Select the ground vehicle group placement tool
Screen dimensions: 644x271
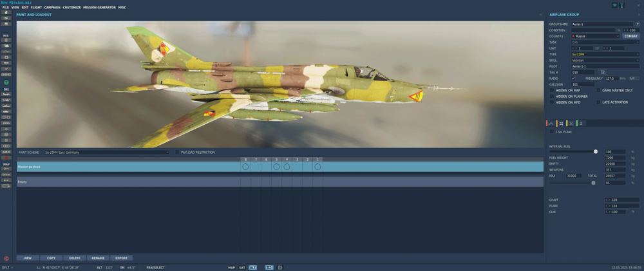pyautogui.click(x=6, y=111)
